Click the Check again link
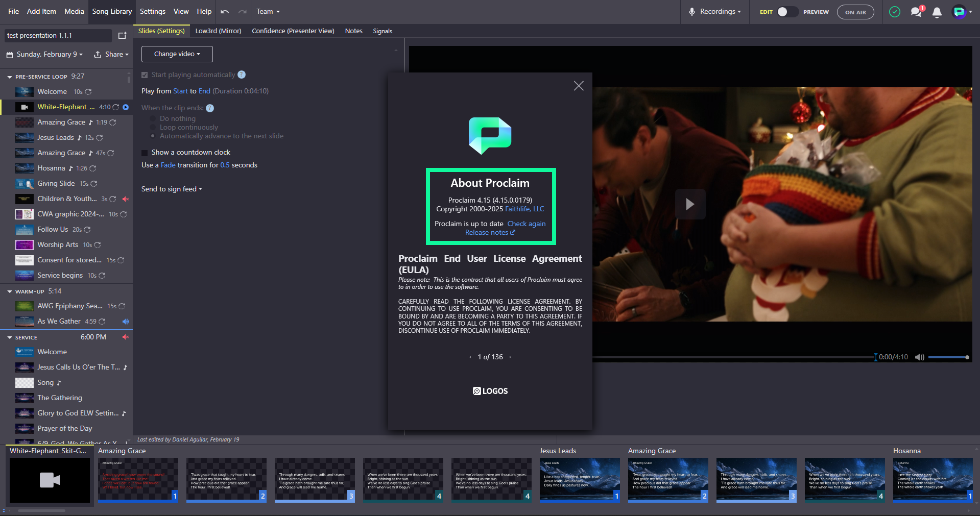Image resolution: width=980 pixels, height=516 pixels. coord(526,224)
